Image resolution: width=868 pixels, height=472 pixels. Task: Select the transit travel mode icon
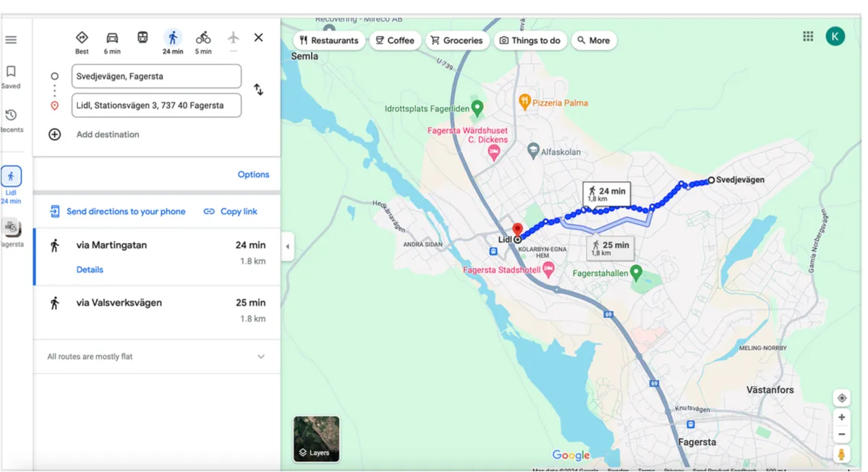(142, 38)
